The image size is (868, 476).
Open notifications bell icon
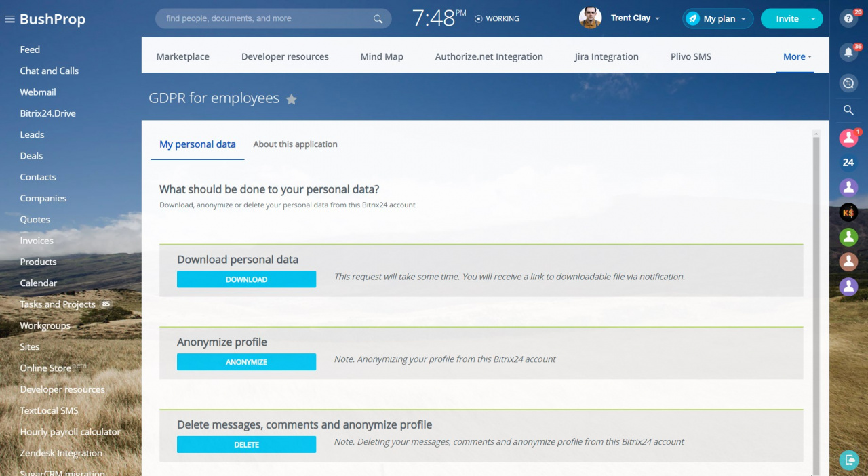coord(848,52)
